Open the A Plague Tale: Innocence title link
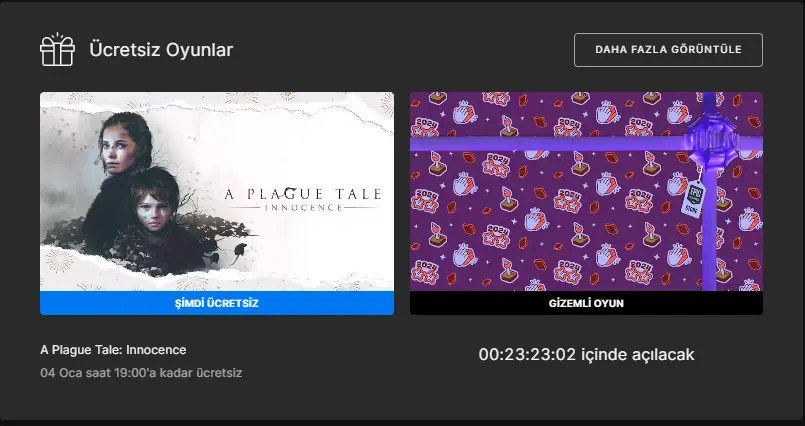The width and height of the screenshot is (805, 426). click(113, 350)
